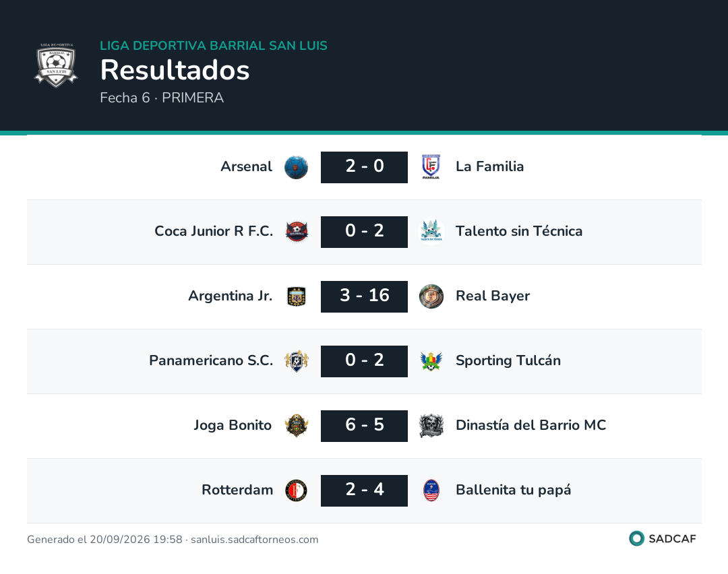Screen dimensions: 728x574
Task: Click the Fecha 6 · PRIMERA subtitle
Action: [162, 98]
